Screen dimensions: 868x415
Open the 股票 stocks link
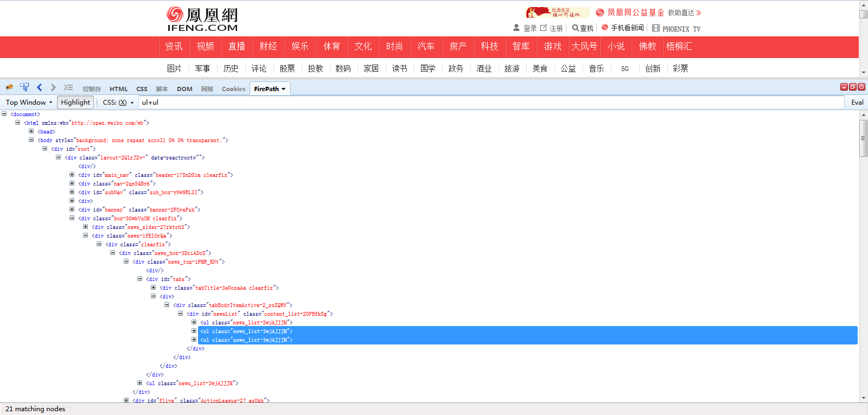287,68
